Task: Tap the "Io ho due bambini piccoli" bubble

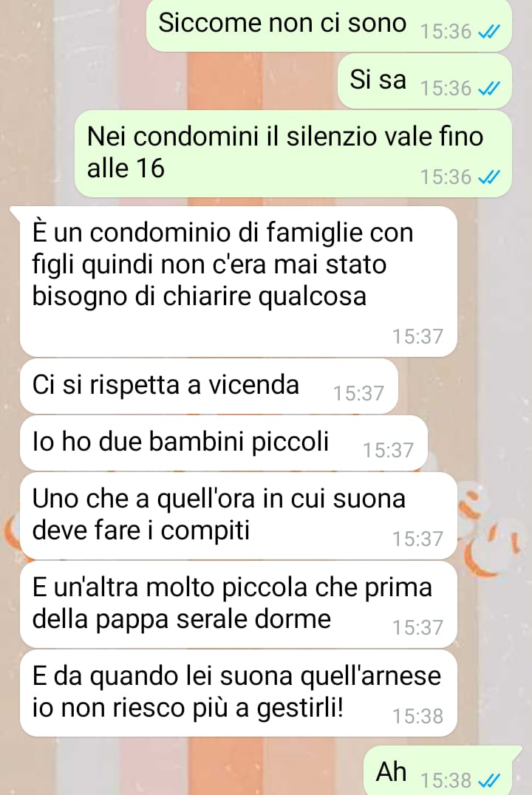Action: (224, 443)
